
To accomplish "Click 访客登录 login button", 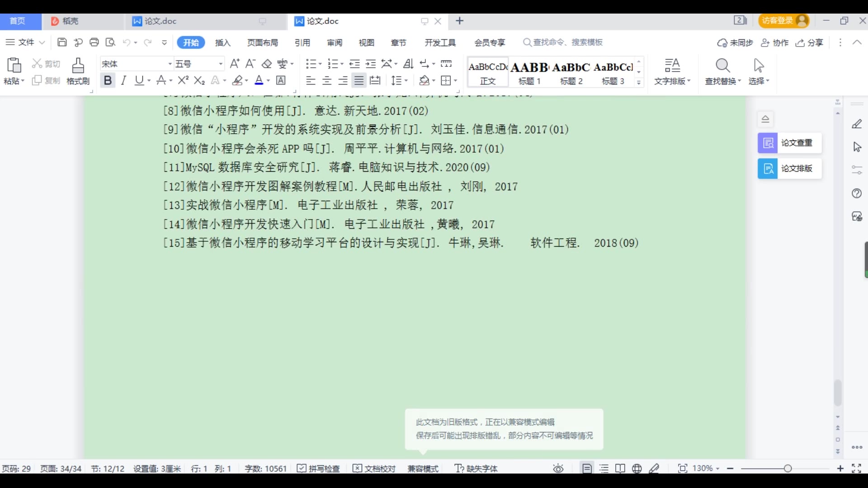I will point(784,21).
